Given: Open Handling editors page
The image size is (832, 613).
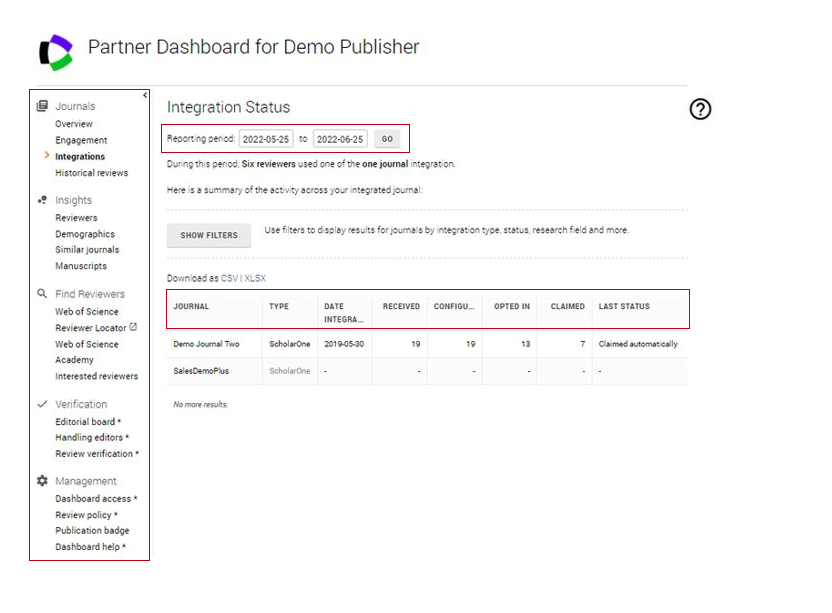Looking at the screenshot, I should point(92,438).
